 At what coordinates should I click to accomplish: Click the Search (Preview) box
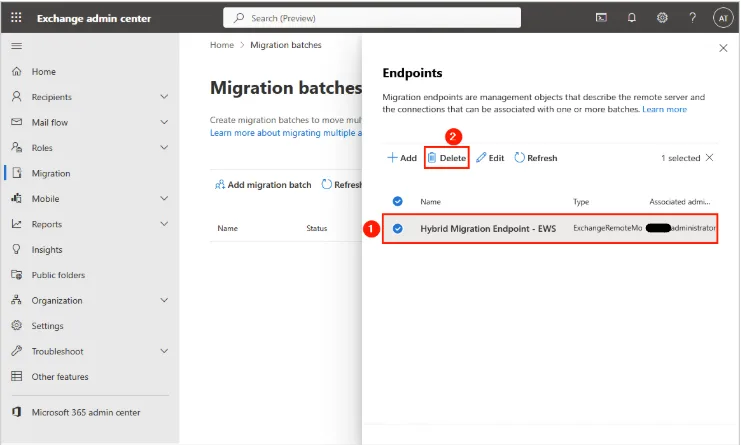click(x=372, y=18)
